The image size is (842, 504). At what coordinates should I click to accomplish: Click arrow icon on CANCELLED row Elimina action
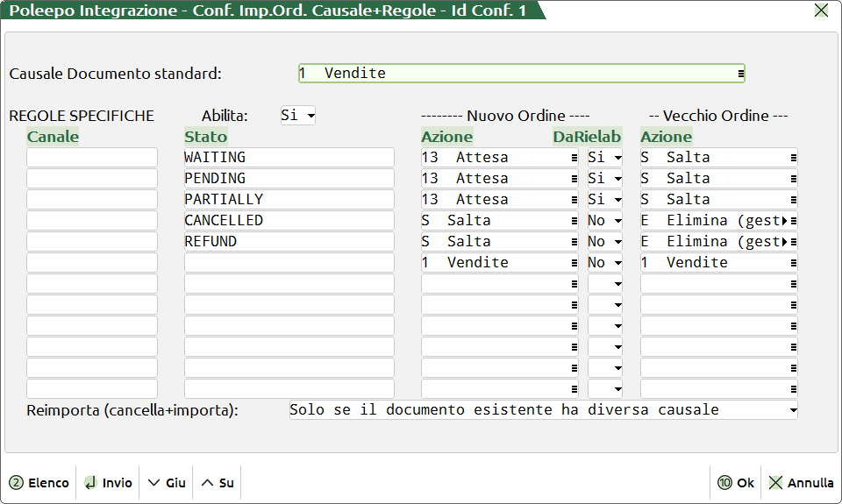(x=794, y=221)
